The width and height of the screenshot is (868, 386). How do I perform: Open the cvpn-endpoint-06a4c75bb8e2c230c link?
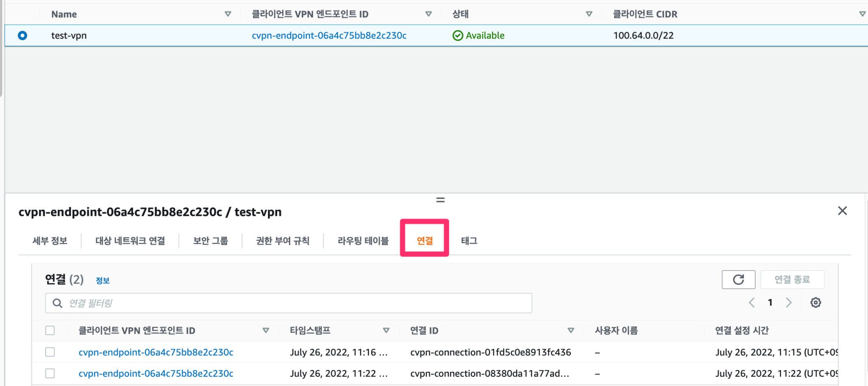(330, 36)
